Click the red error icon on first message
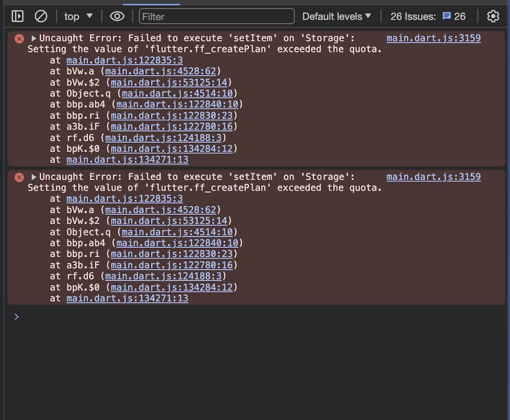The height and width of the screenshot is (420, 510). pos(19,38)
